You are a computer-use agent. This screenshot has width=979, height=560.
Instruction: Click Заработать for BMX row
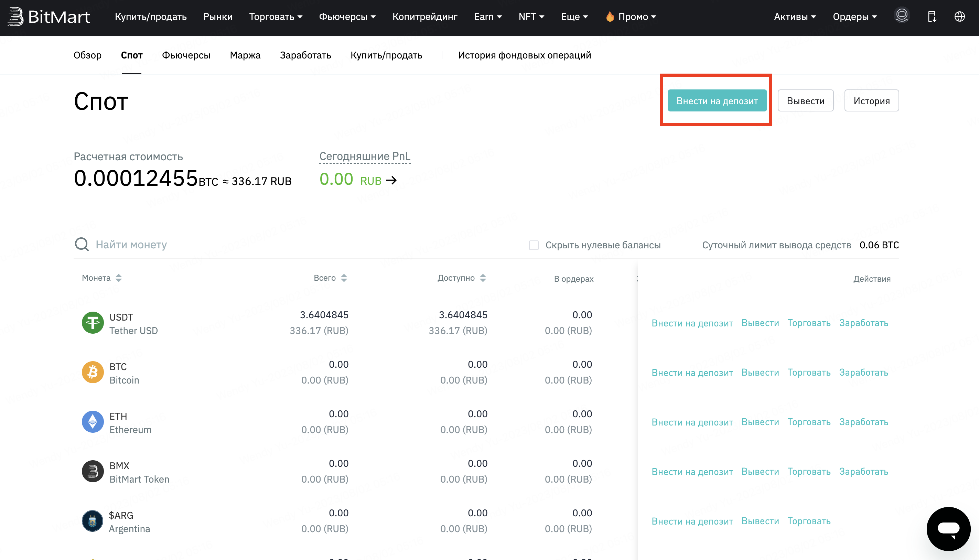pyautogui.click(x=864, y=472)
